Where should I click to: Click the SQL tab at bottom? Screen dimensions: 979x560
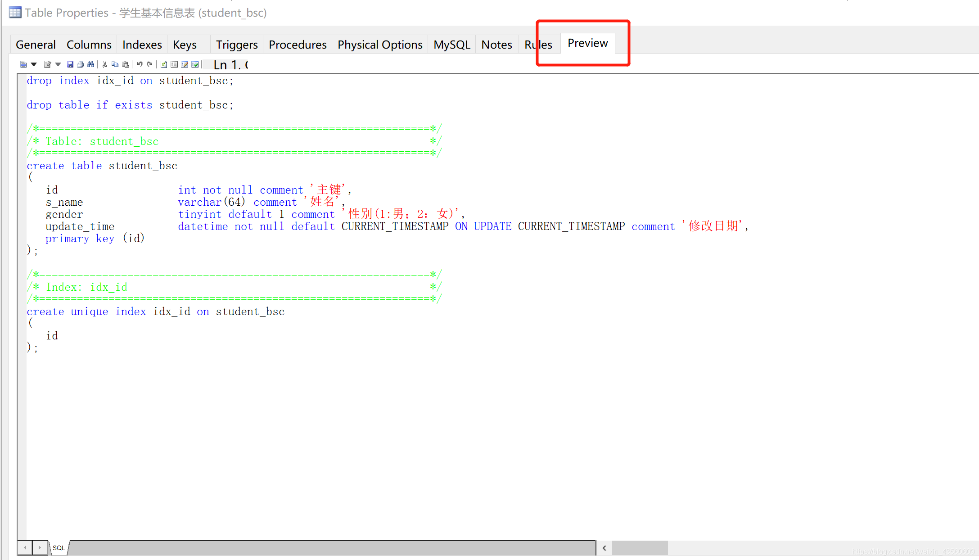(x=59, y=548)
